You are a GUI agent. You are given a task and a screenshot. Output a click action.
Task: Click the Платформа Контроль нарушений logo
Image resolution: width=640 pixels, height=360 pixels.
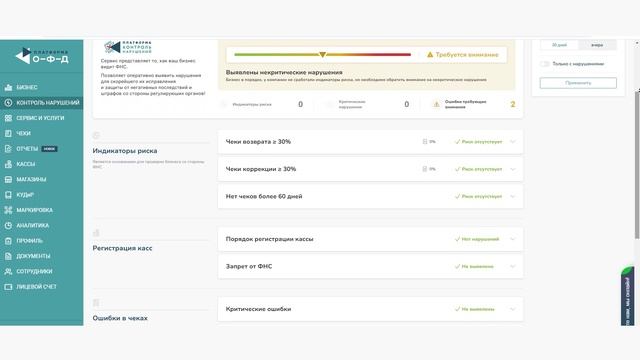[127, 47]
